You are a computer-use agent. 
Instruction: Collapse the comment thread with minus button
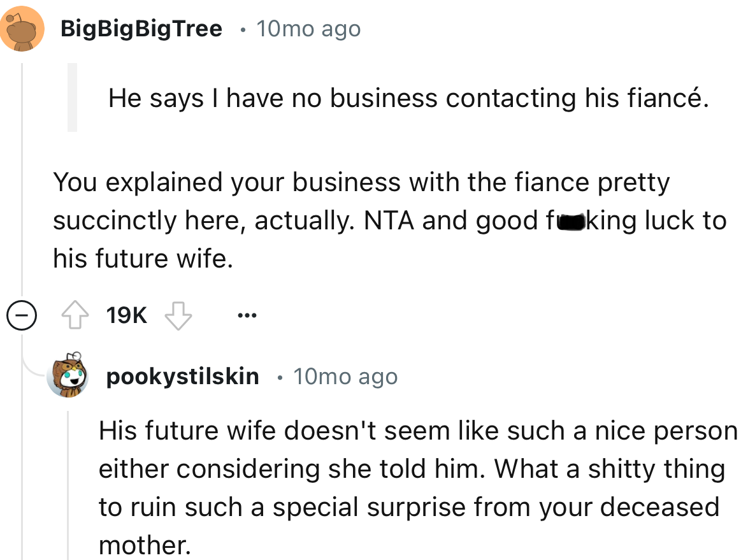coord(22,315)
